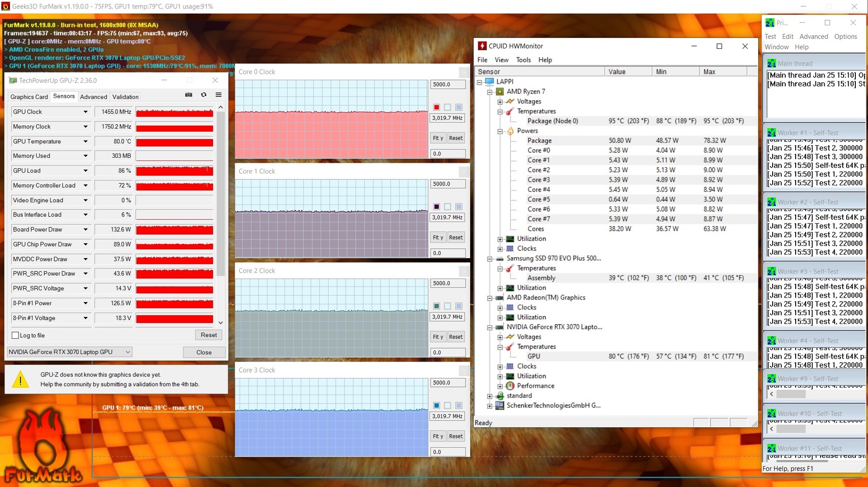Click the Utilization icon under AMD Ryzen 7
The image size is (868, 487).
coord(510,239)
